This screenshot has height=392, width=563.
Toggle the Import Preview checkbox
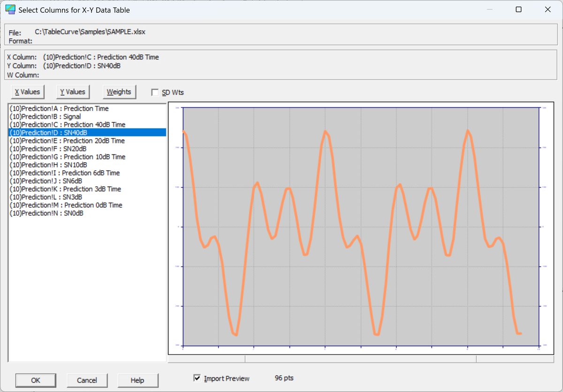pos(197,378)
